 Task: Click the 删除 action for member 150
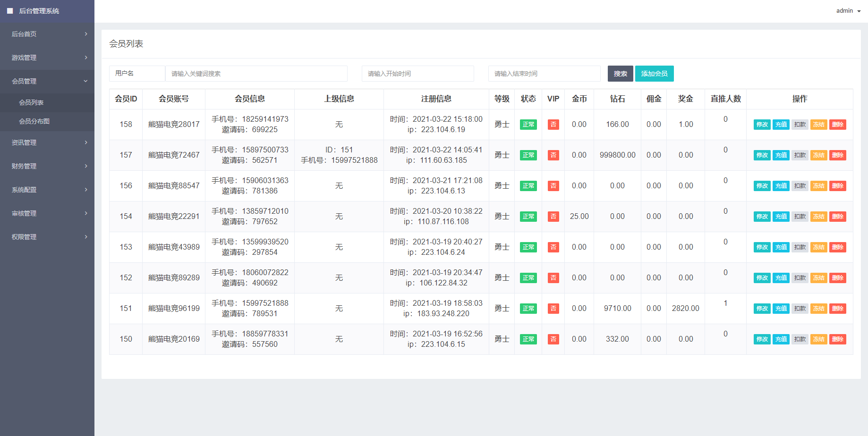click(x=838, y=339)
